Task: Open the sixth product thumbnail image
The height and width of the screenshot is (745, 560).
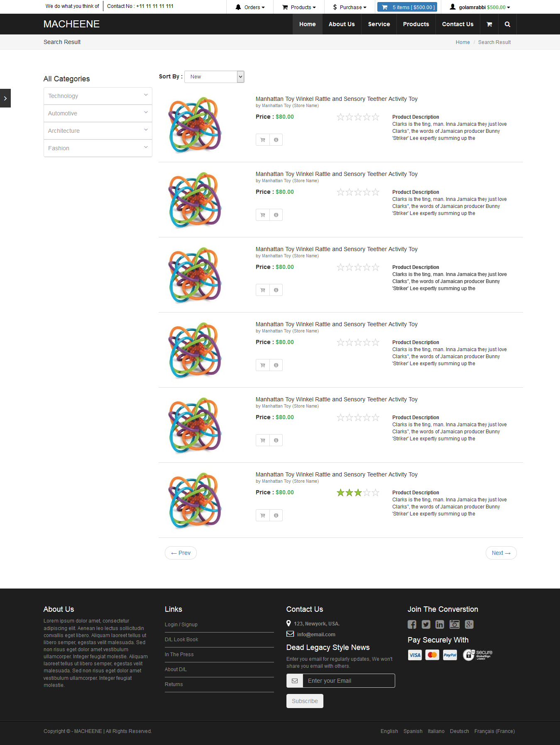Action: coord(195,501)
